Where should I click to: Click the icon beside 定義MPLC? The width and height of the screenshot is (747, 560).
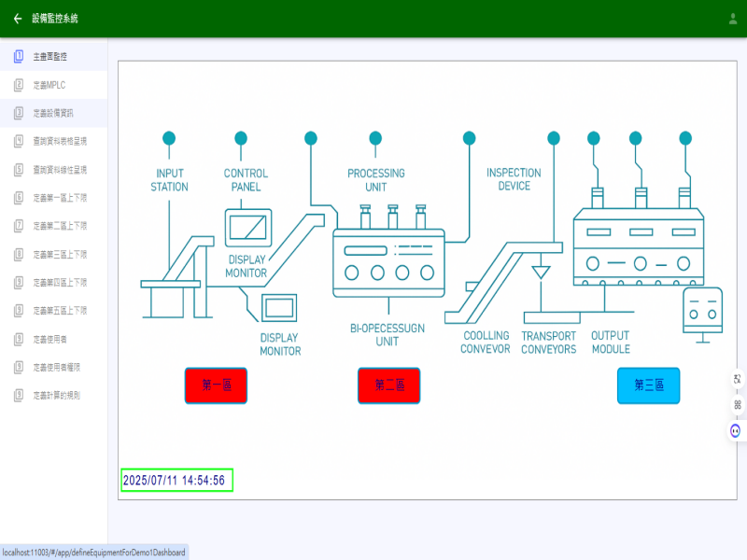point(19,85)
